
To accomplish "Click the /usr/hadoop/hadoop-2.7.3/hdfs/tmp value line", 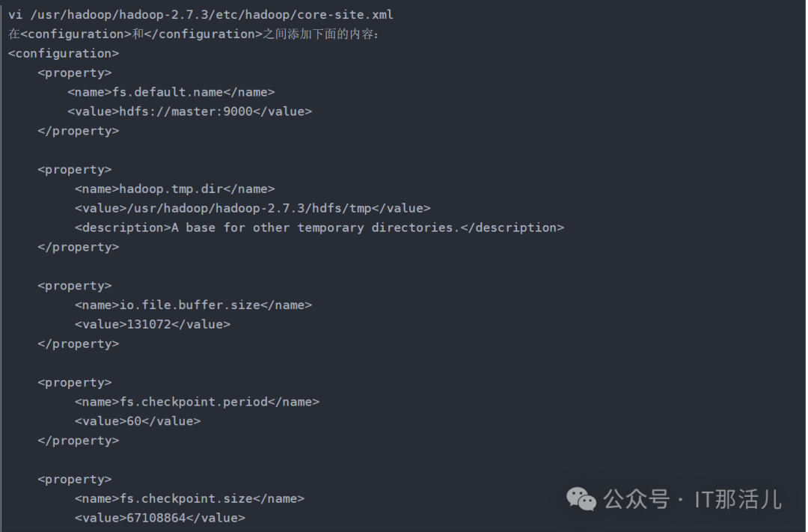I will coord(253,208).
